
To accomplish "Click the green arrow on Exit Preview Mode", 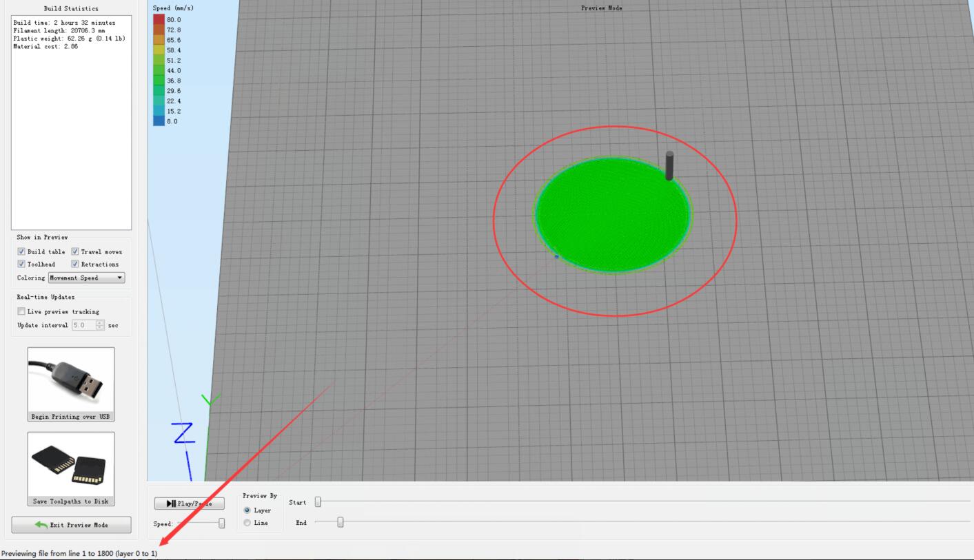I will pyautogui.click(x=42, y=526).
